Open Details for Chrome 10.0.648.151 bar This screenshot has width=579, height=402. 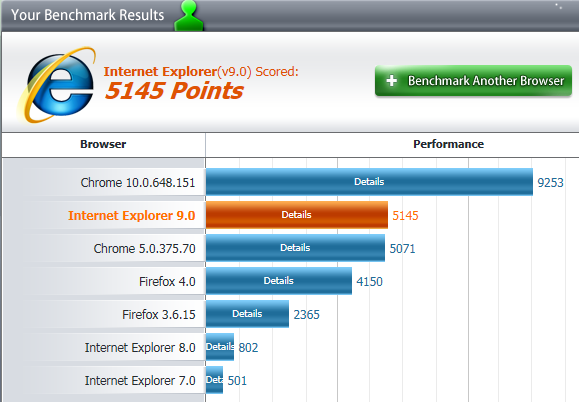pos(369,182)
